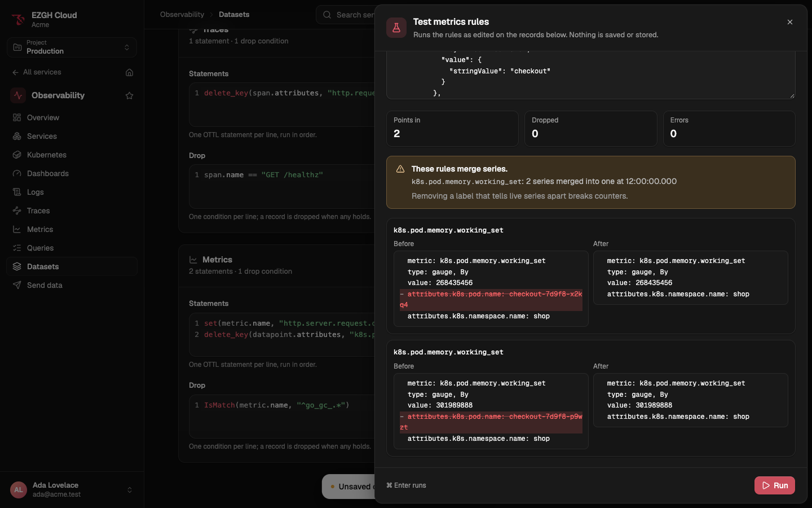Star the Observability service

click(x=129, y=95)
